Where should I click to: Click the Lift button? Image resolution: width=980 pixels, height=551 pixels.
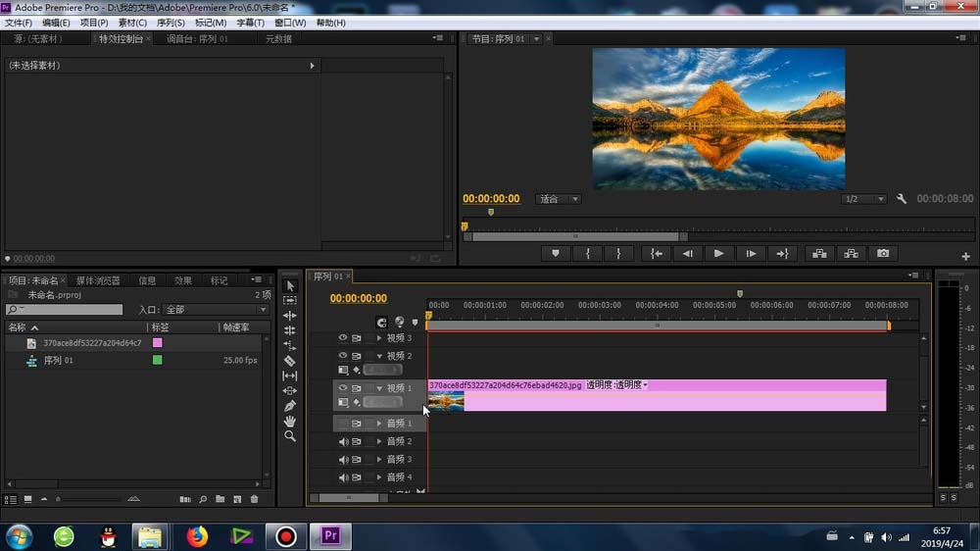point(819,253)
